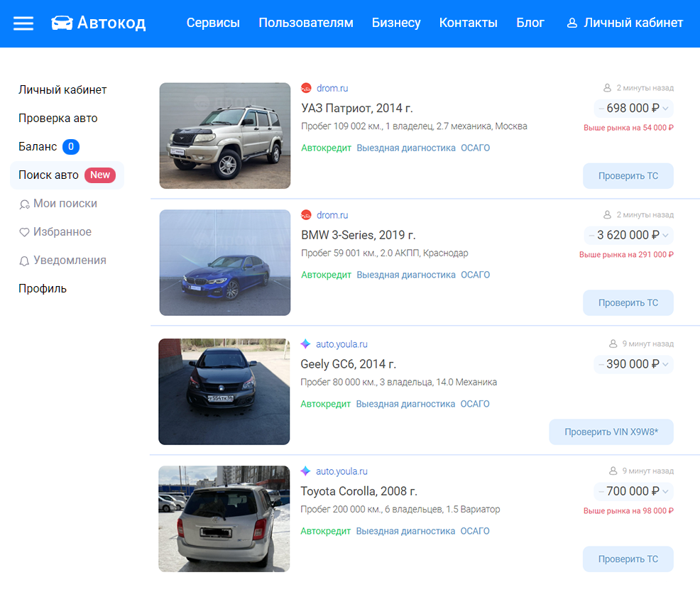Open the УАЗ Патриот car photo
Image resolution: width=700 pixels, height=592 pixels.
click(225, 136)
